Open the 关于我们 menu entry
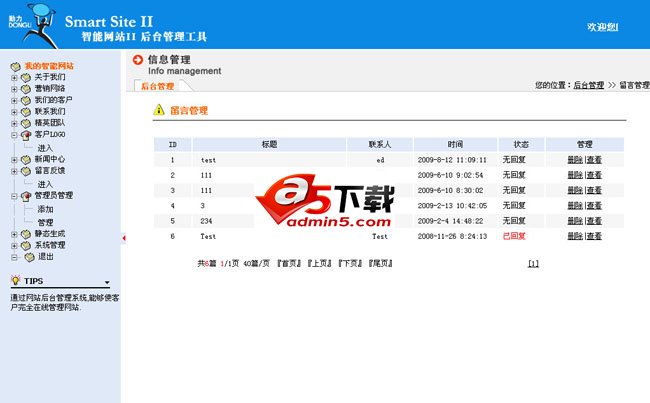650x403 pixels. click(x=50, y=77)
